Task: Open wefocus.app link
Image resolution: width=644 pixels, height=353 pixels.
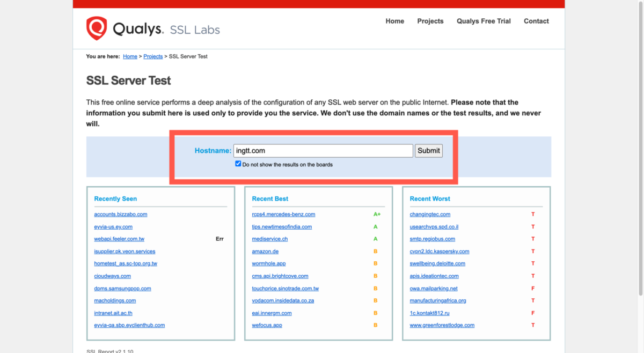Action: (267, 325)
